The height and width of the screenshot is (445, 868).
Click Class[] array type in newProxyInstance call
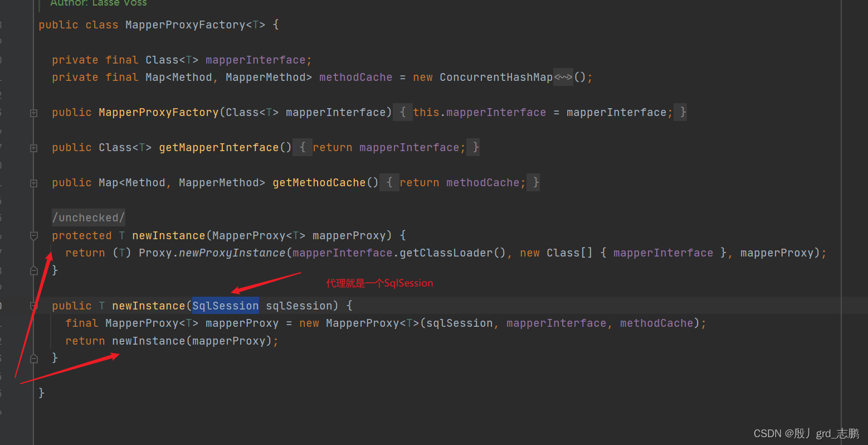[x=570, y=253]
